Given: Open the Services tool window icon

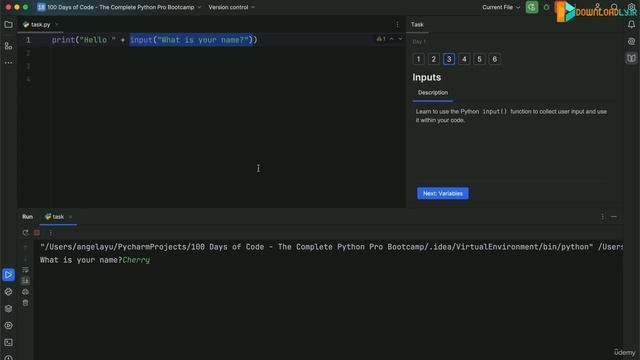Looking at the screenshot, I should [8, 326].
